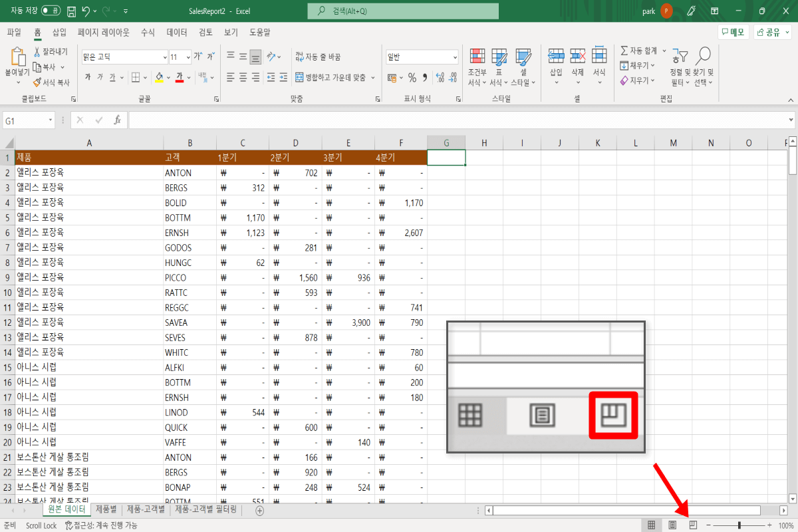Open the number format dropdown (일반)

pos(455,57)
